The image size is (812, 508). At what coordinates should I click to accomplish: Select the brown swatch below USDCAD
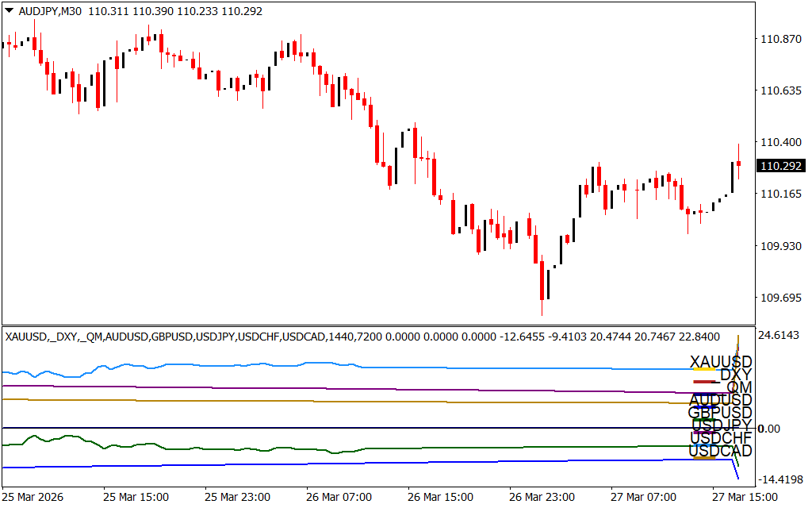[x=704, y=458]
